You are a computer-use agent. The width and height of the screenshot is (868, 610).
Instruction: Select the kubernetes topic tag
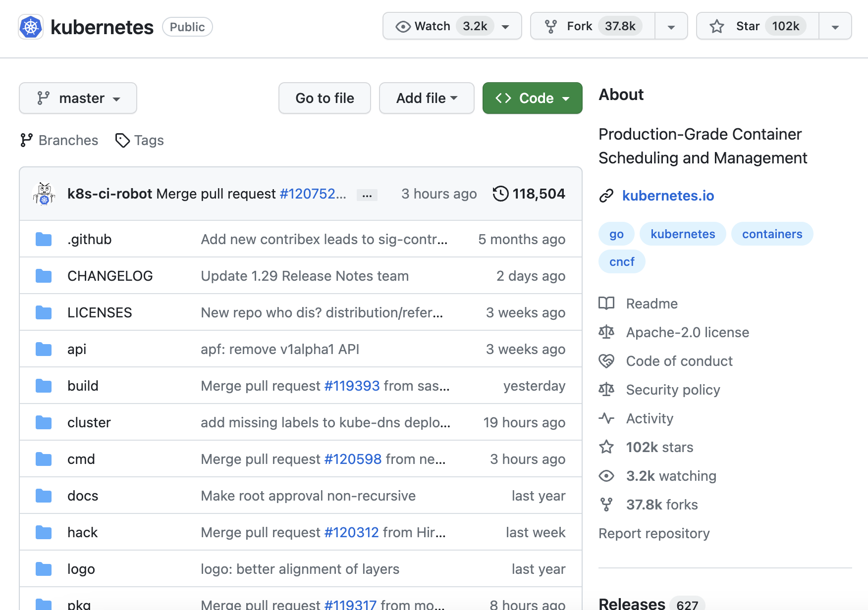tap(683, 234)
